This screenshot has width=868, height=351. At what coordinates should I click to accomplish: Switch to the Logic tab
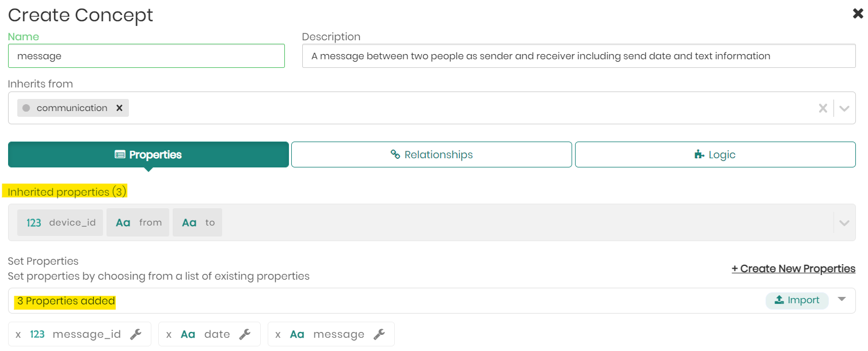[715, 155]
